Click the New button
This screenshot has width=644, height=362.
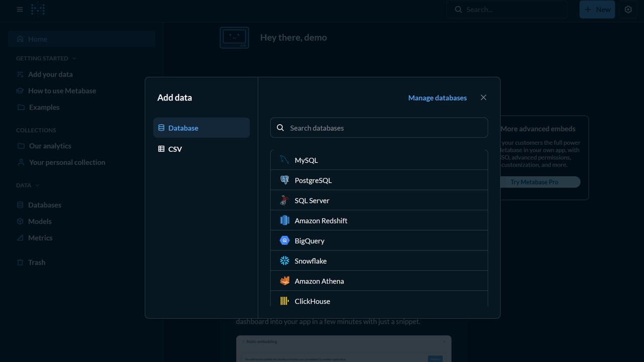tap(597, 9)
